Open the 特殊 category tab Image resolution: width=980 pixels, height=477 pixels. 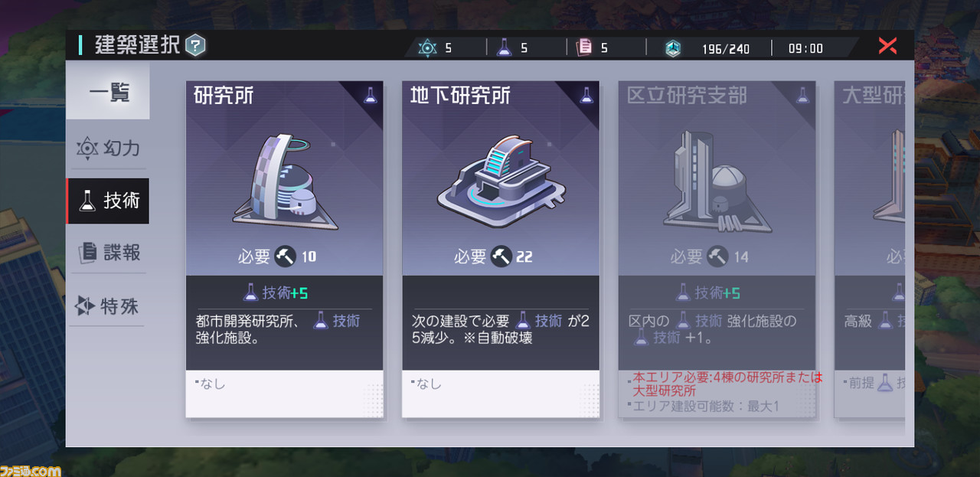(108, 306)
